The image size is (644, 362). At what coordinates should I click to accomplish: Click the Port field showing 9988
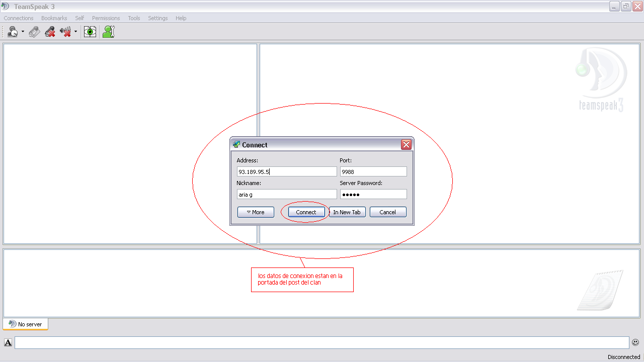tap(373, 171)
